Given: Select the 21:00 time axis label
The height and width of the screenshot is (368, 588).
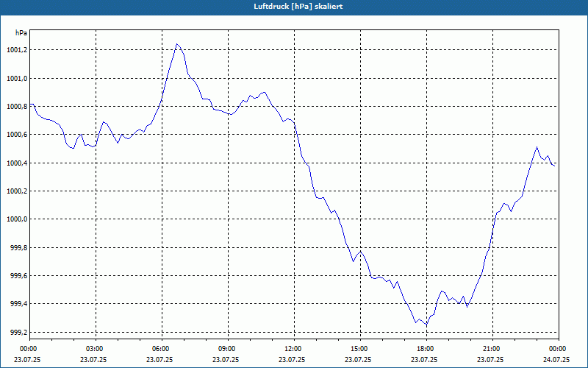Looking at the screenshot, I should click(x=490, y=349).
